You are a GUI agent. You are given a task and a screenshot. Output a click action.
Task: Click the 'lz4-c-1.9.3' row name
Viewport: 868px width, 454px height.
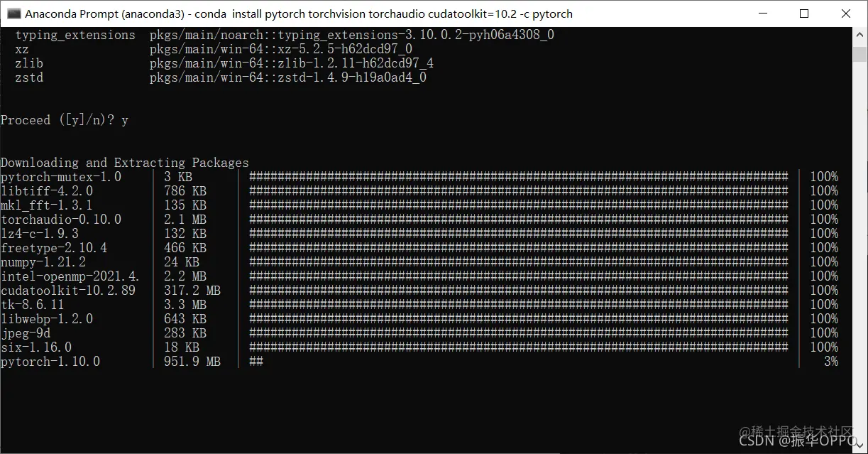[x=40, y=234]
